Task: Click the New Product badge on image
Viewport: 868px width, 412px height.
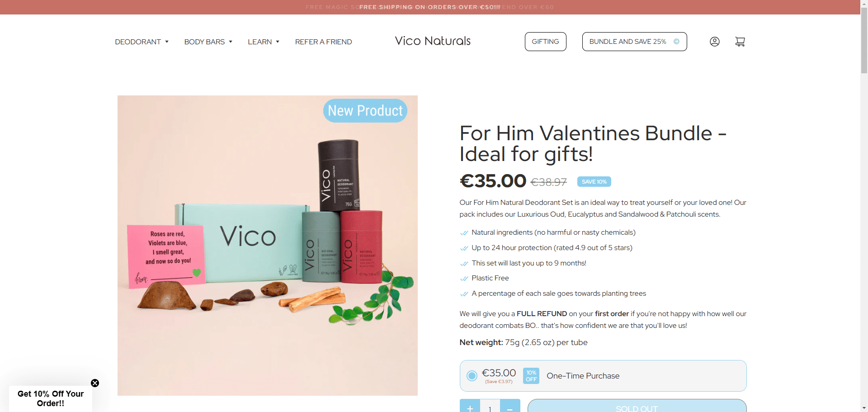Action: [365, 110]
